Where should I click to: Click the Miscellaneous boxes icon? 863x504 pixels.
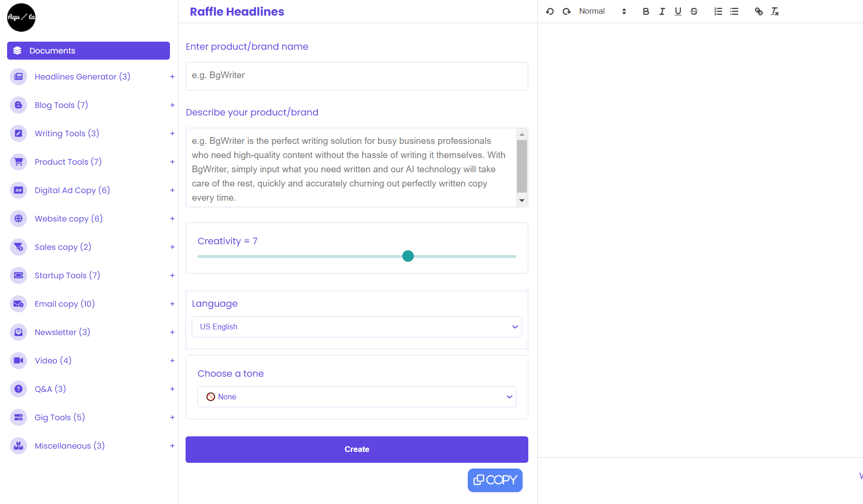[x=18, y=446]
